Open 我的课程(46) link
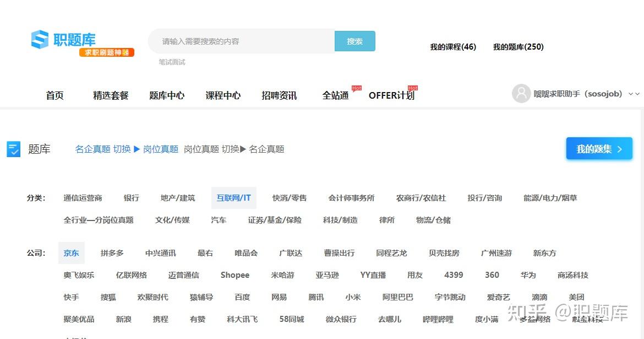This screenshot has width=644, height=339. pos(453,47)
